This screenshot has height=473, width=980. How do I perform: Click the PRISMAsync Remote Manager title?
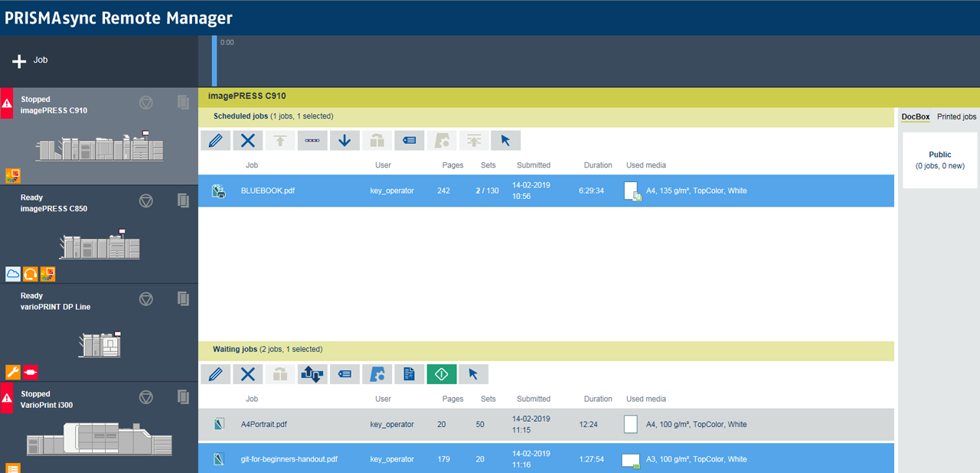point(119,18)
